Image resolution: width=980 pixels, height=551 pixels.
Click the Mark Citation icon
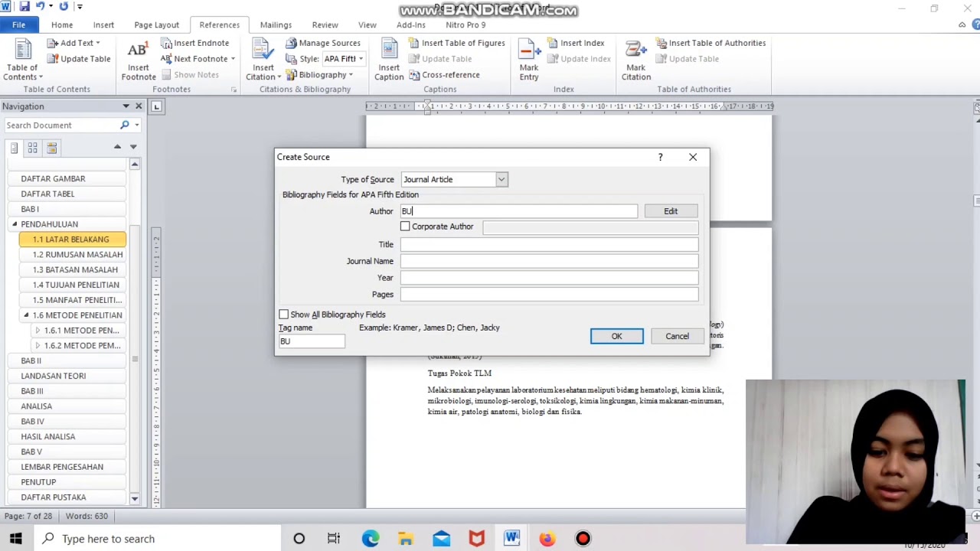(635, 60)
